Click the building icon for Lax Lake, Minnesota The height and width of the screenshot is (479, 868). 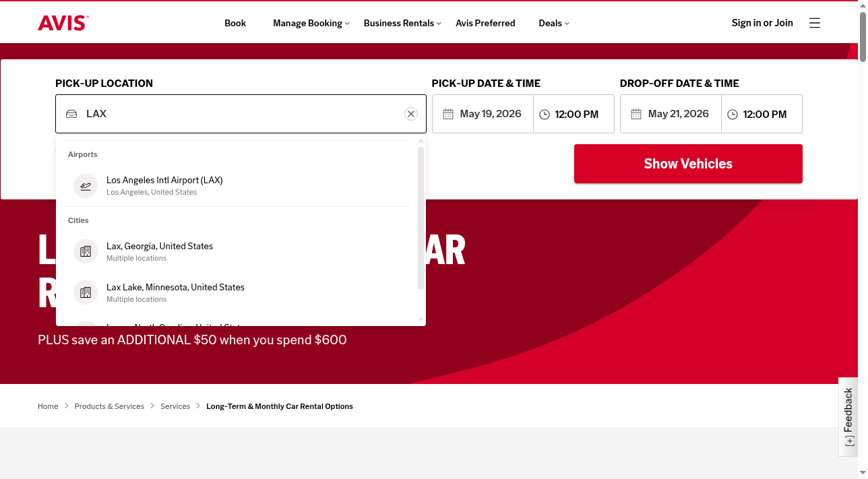(x=86, y=292)
